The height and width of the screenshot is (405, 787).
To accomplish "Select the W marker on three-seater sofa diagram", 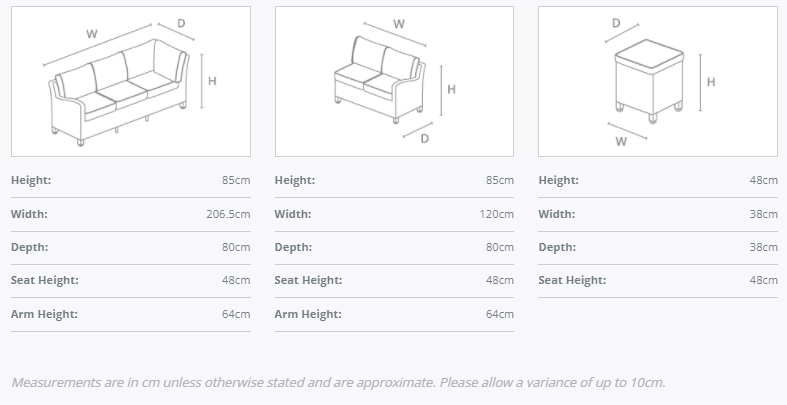I will tap(92, 34).
